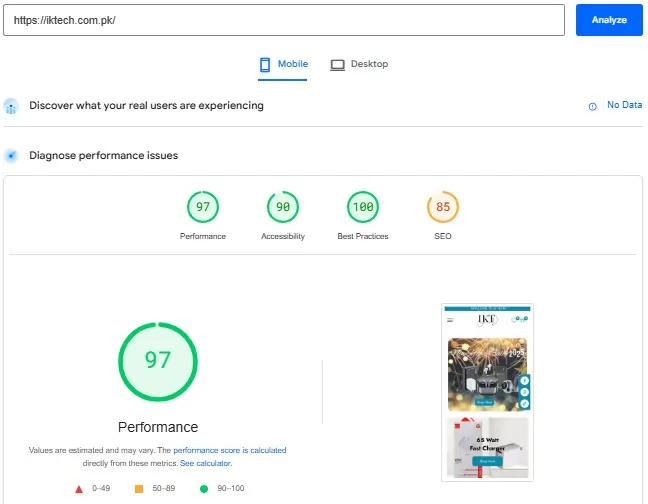Click the Best Practices category label

pos(363,236)
